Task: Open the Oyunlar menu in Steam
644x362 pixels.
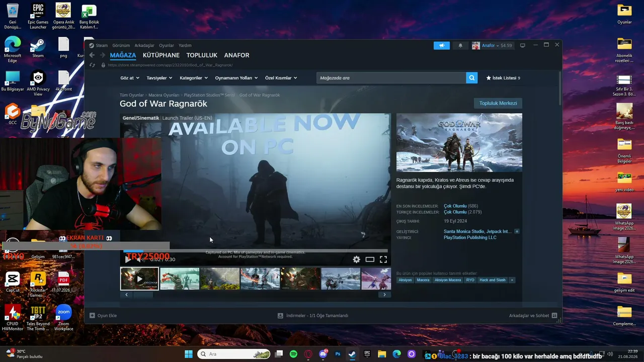Action: (167, 45)
